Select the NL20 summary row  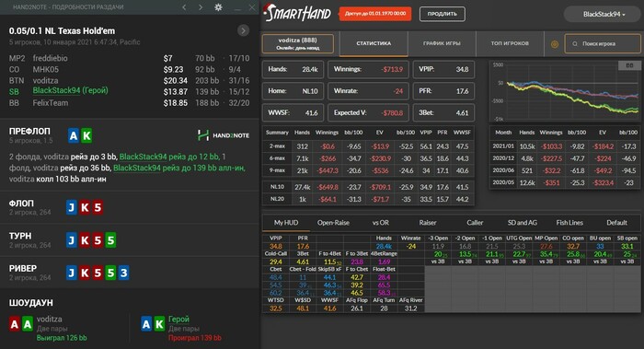pyautogui.click(x=368, y=199)
